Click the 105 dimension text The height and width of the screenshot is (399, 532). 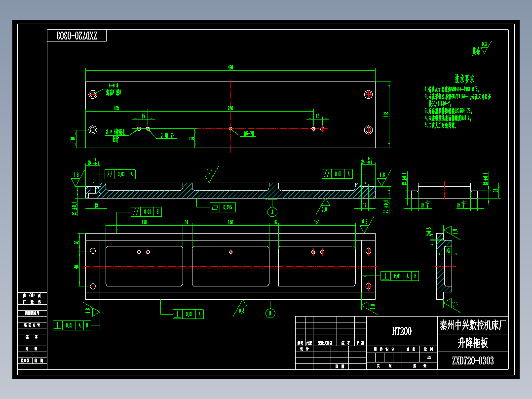[x=116, y=108]
